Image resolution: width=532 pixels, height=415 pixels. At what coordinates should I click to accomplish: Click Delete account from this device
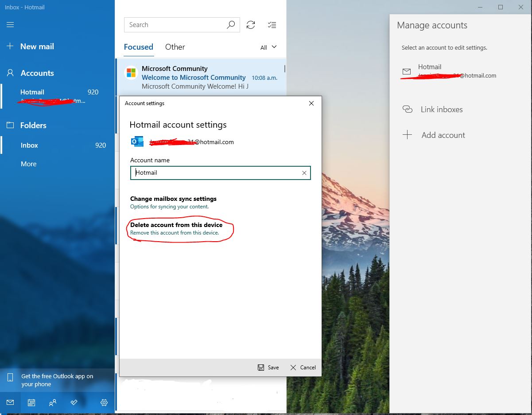(176, 228)
